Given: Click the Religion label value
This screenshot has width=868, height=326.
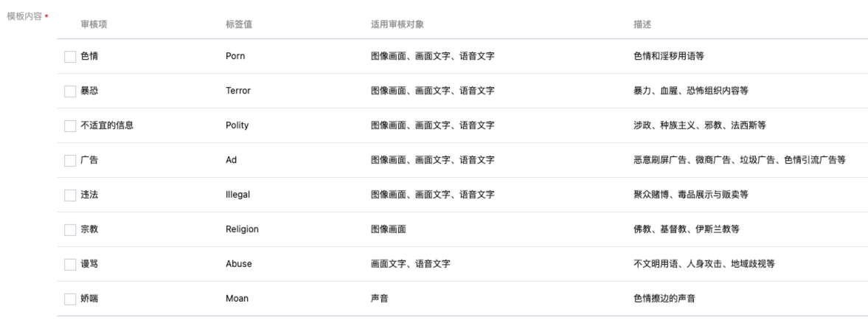Looking at the screenshot, I should [242, 229].
